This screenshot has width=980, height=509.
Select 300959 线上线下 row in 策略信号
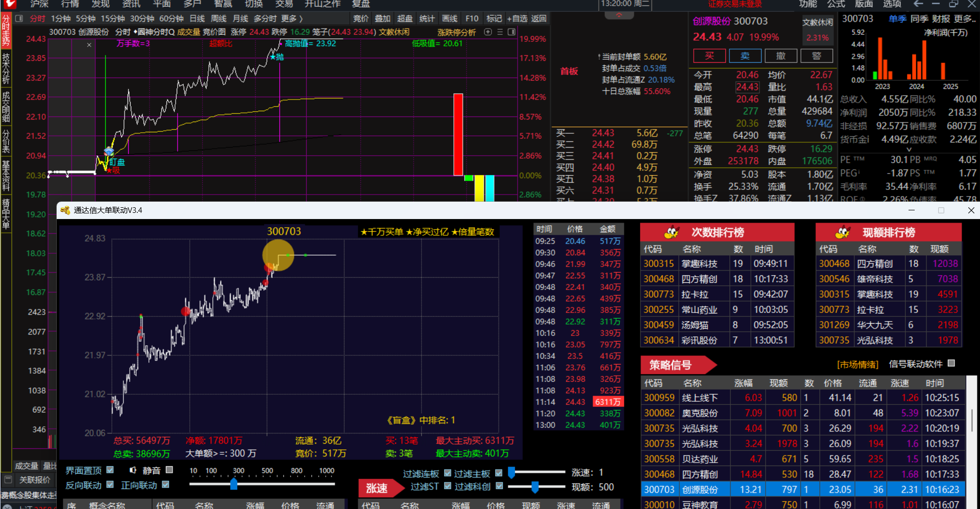[x=803, y=398]
